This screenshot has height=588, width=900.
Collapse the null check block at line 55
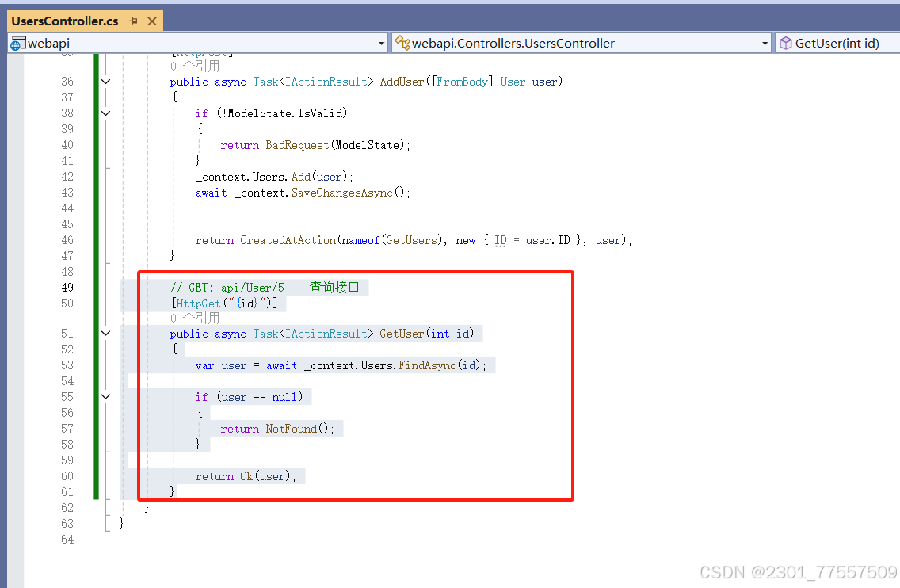105,396
